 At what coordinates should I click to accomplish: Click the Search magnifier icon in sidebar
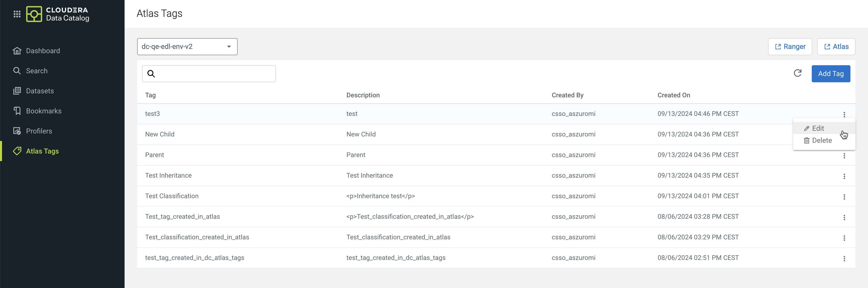[x=17, y=71]
